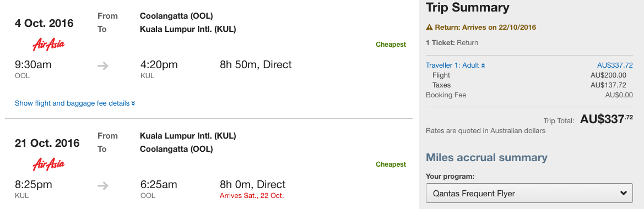Click the Return arrives on 22/10/2016 warning
The width and height of the screenshot is (644, 209).
(481, 28)
